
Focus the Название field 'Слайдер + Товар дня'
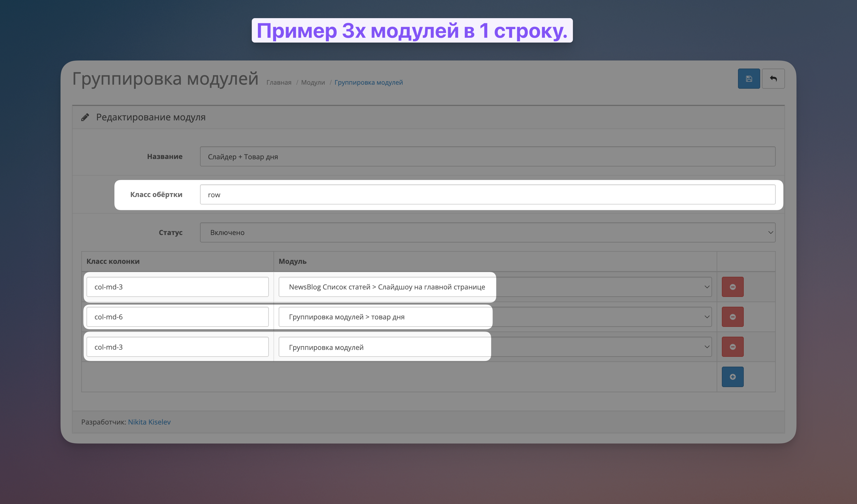pos(488,156)
